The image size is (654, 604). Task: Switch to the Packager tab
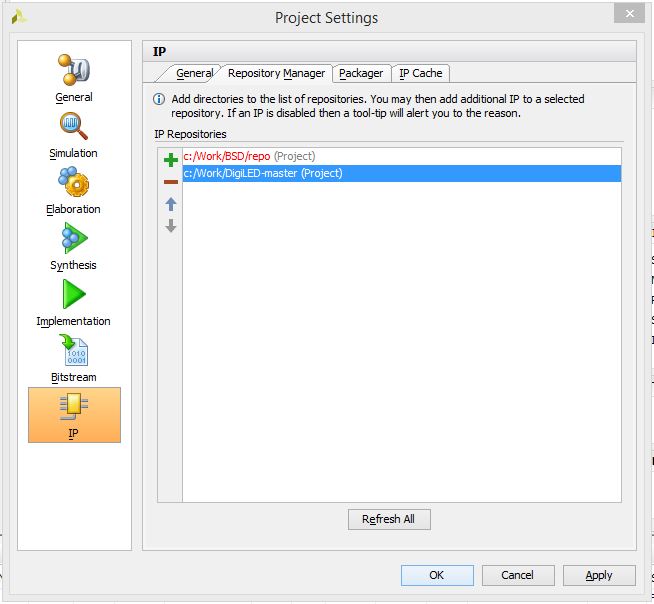coord(361,73)
